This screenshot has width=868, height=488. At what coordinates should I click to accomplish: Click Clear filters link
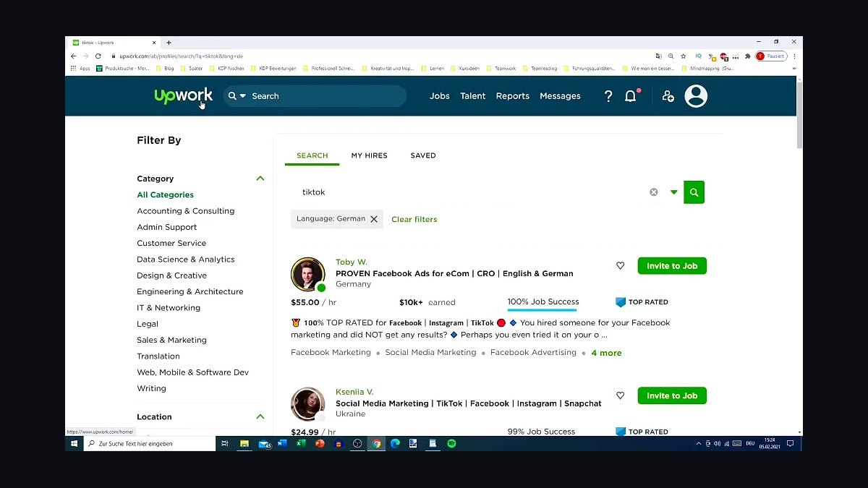click(414, 219)
